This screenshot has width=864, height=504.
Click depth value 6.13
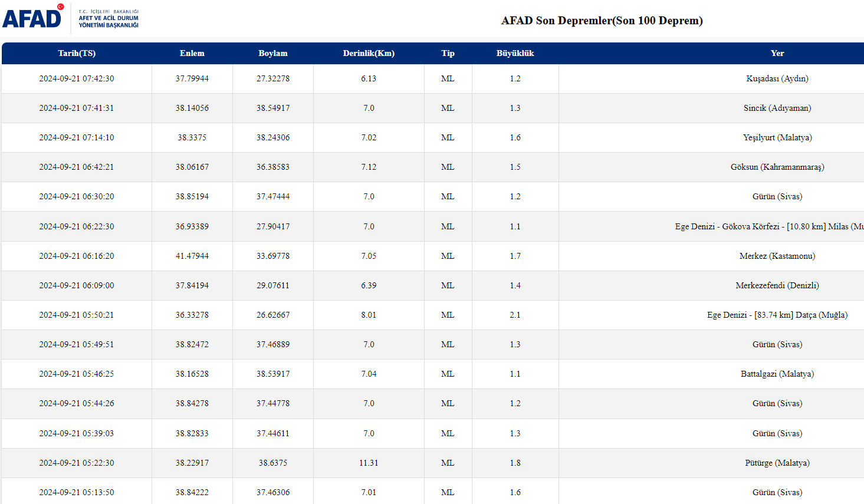(369, 78)
